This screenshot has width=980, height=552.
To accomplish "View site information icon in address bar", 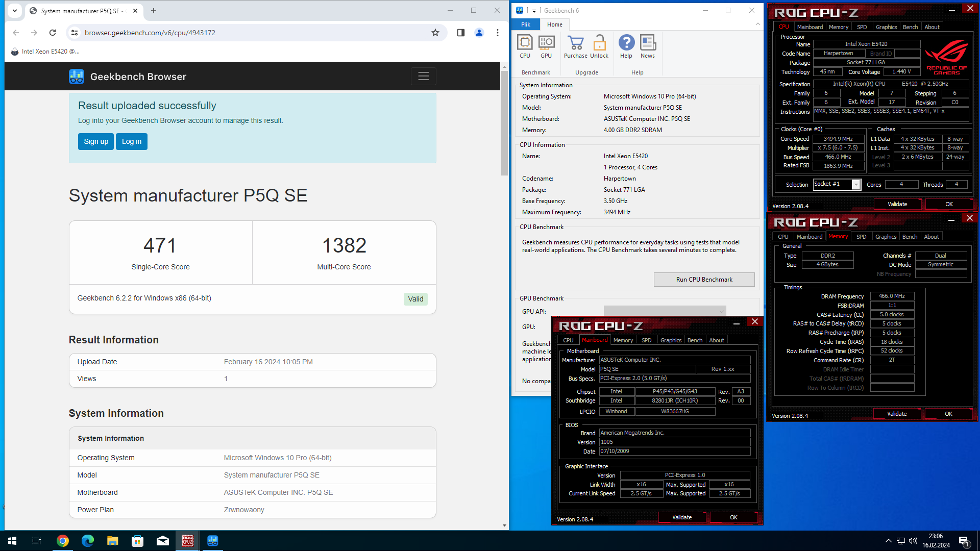I will [x=75, y=33].
